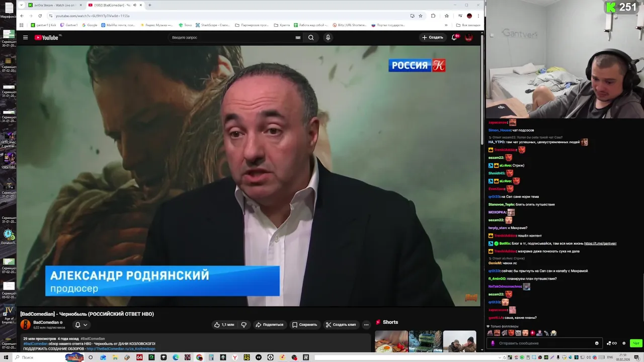Screen dimensions: 644x362
Task: Open Chrome three-dot menu
Action: pos(478,16)
